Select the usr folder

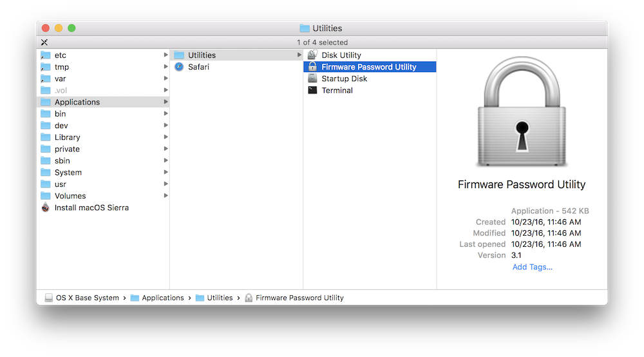(60, 184)
